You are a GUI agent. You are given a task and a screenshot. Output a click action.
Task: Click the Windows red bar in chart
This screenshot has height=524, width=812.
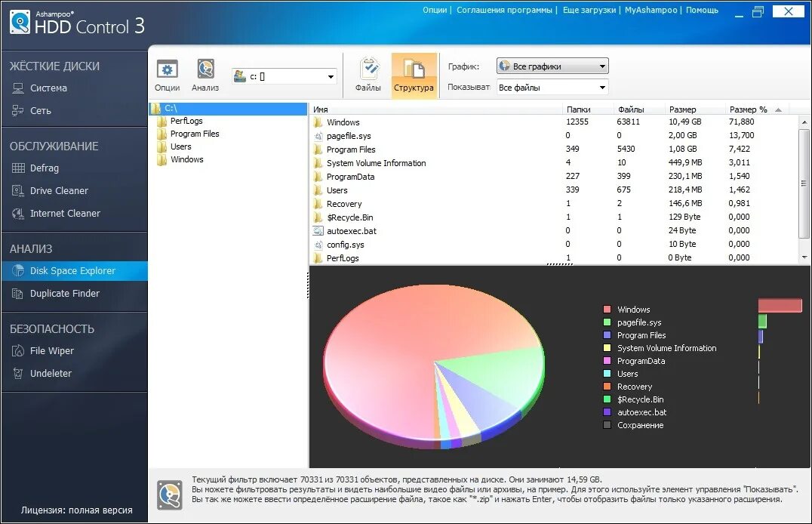[780, 305]
